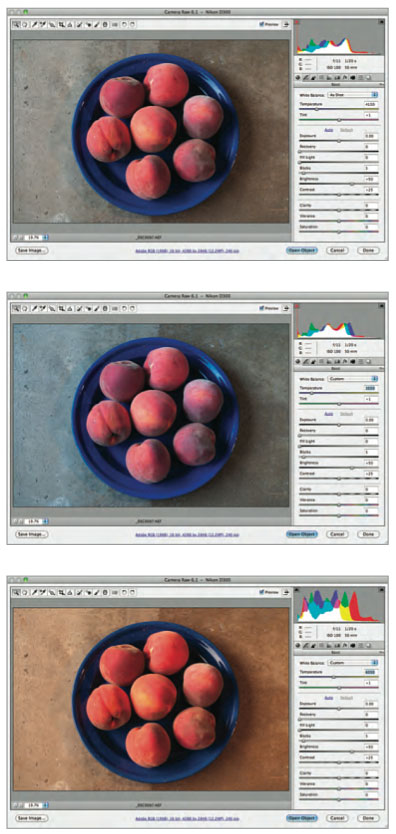Open the Basic panel menu in As Shot window
Screen dimensions: 396x834
[x=381, y=85]
